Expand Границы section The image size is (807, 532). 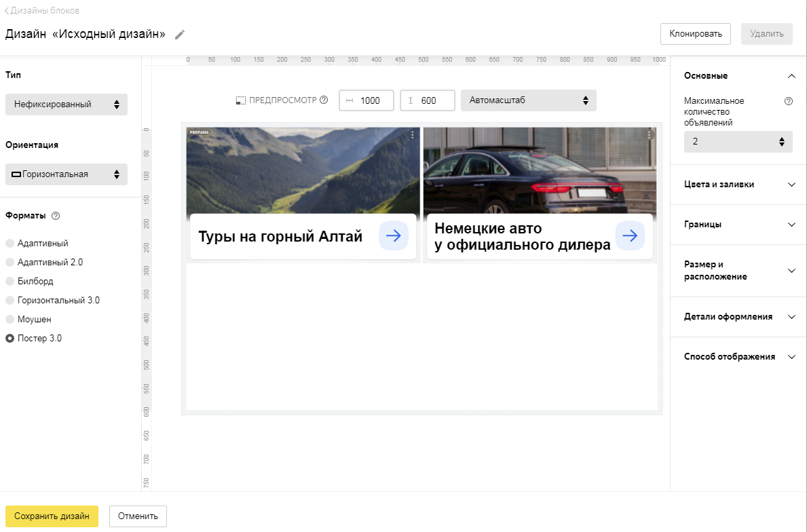click(x=738, y=225)
